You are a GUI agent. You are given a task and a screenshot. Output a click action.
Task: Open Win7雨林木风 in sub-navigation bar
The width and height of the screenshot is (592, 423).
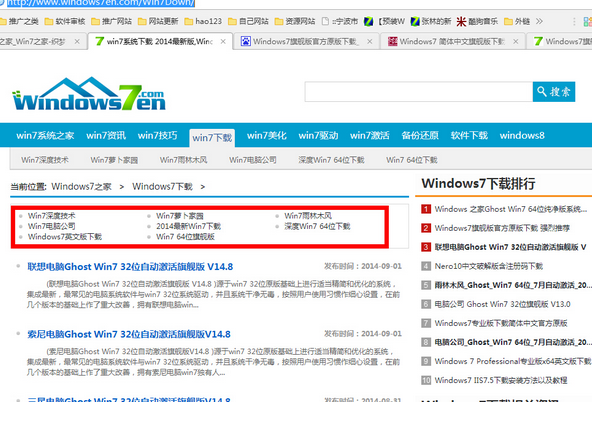click(x=183, y=160)
